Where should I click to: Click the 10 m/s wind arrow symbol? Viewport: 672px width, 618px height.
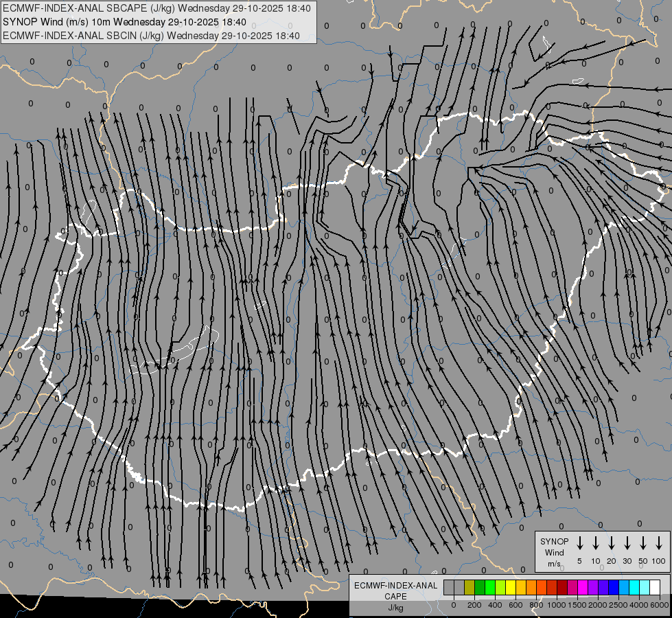[x=596, y=543]
